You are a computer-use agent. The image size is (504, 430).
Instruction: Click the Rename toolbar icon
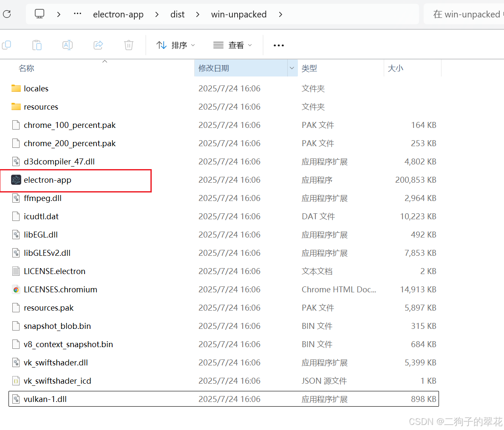68,45
